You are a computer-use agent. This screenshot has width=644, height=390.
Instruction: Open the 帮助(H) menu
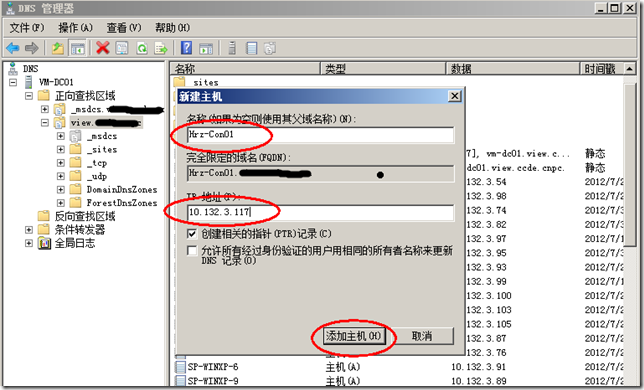pos(172,28)
